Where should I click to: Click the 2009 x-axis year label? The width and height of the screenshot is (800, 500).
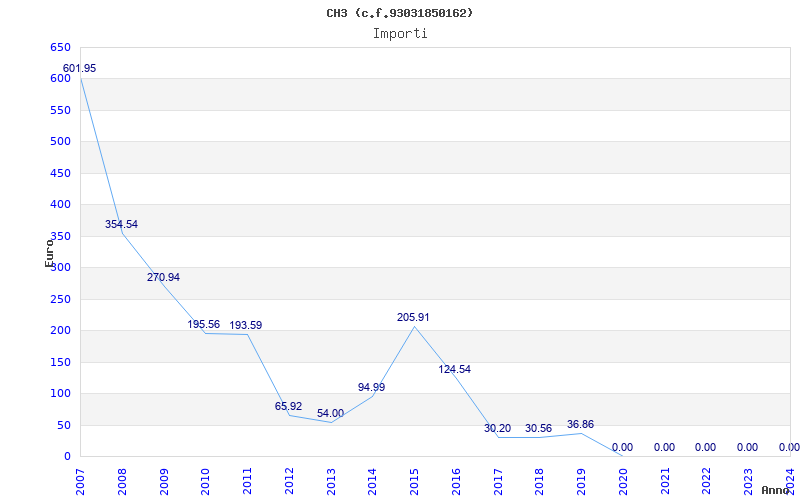[164, 482]
